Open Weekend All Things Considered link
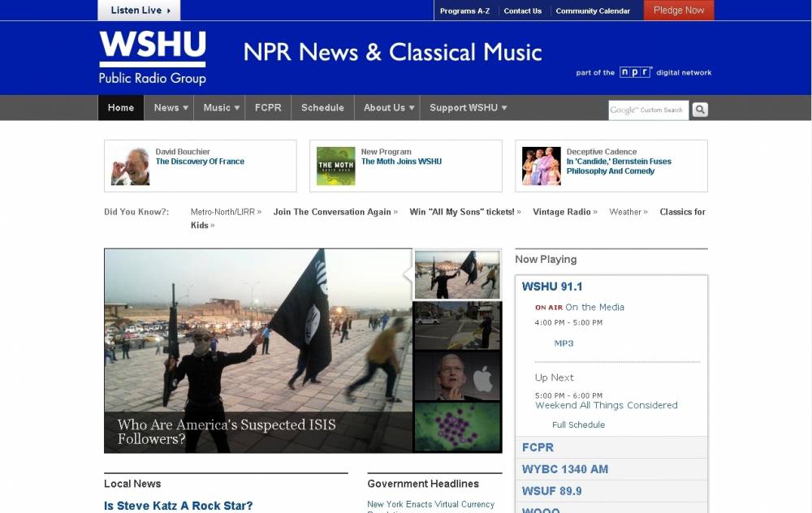This screenshot has height=513, width=812. (607, 405)
